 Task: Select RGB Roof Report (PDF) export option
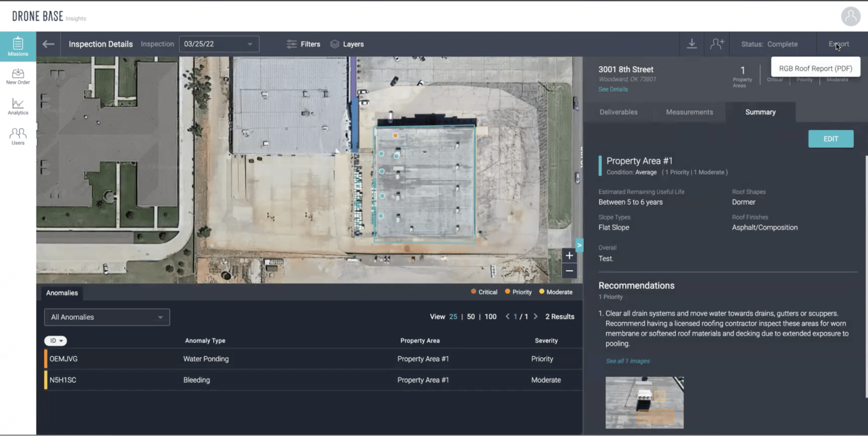coord(815,68)
